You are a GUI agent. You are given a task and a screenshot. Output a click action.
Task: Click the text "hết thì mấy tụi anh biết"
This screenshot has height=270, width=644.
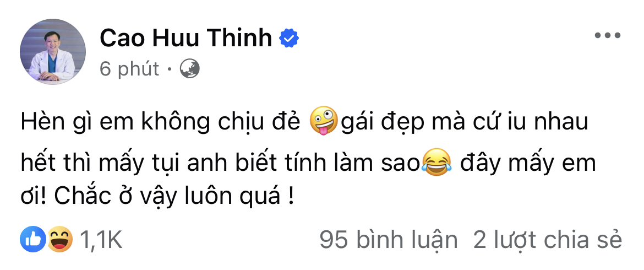pos(150,165)
